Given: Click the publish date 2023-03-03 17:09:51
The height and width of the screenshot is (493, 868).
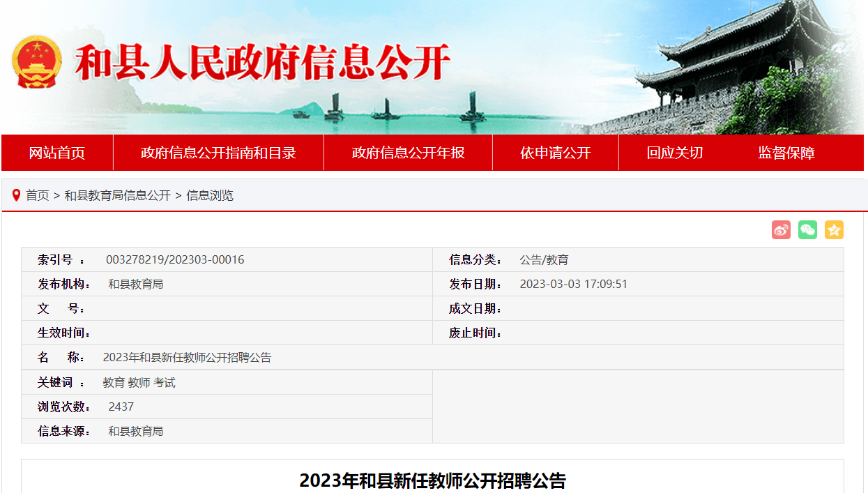Looking at the screenshot, I should tap(573, 284).
